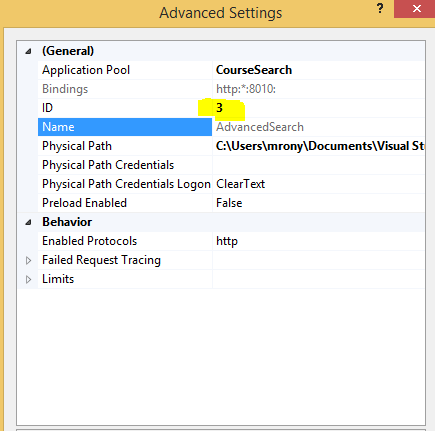The image size is (435, 431).
Task: Click the help question mark icon
Action: (380, 8)
